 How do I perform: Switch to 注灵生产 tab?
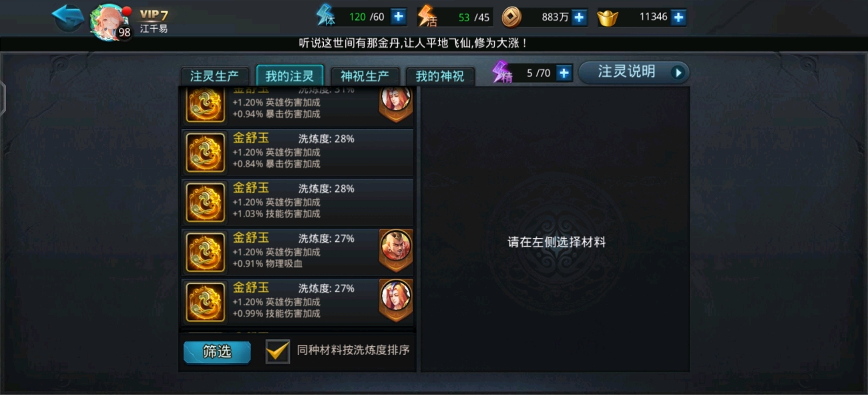tap(214, 76)
